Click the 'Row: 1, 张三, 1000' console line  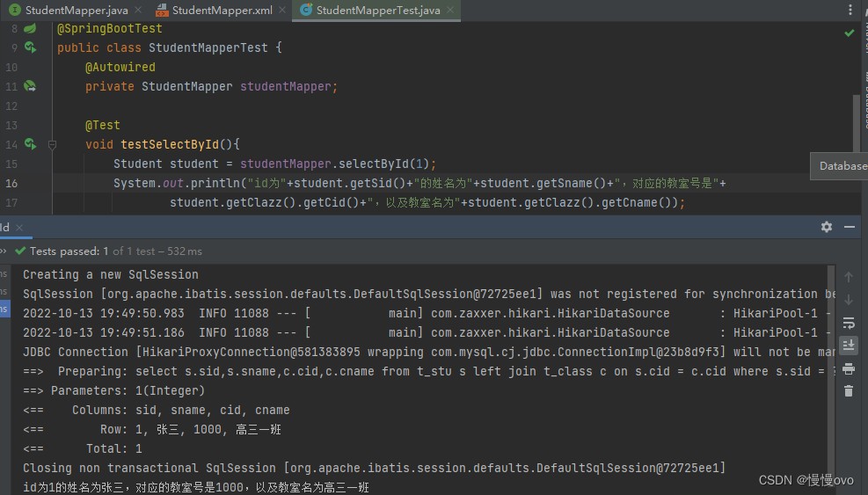click(x=151, y=430)
